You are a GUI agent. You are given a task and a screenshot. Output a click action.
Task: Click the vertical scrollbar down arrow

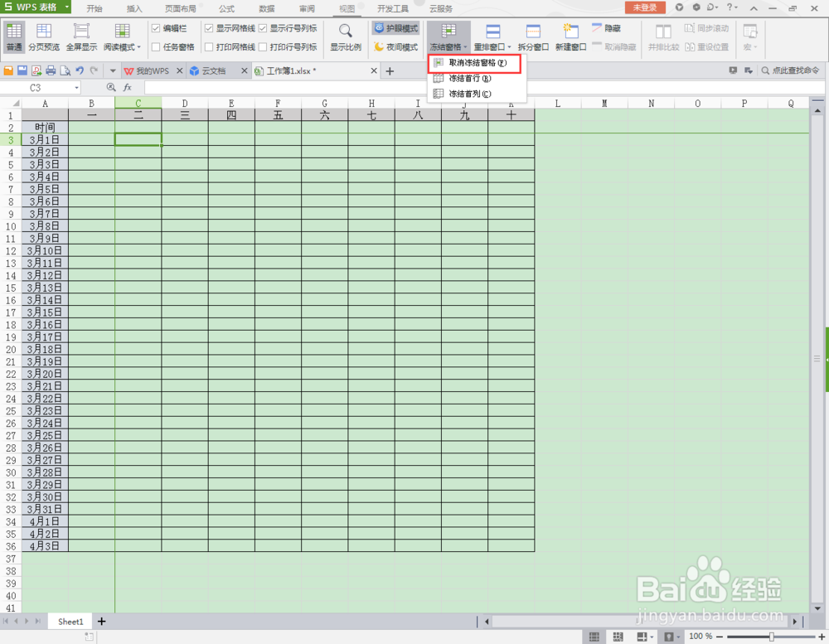pos(817,608)
